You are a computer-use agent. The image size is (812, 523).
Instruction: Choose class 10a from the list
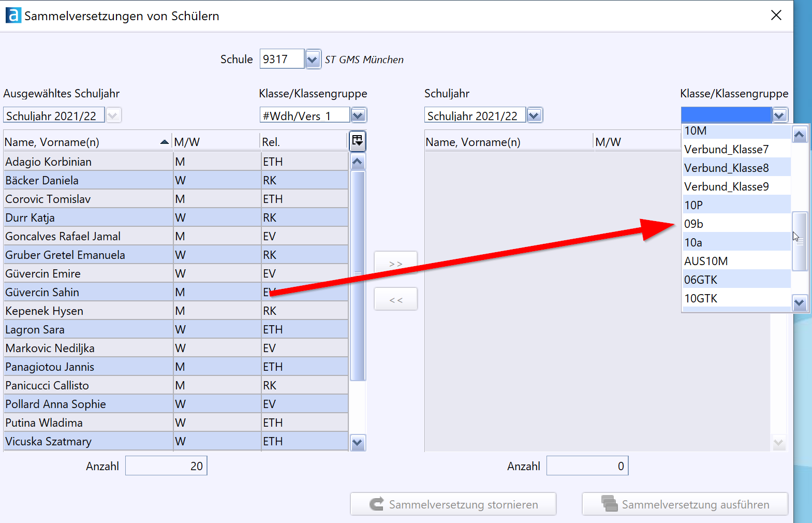coord(736,242)
